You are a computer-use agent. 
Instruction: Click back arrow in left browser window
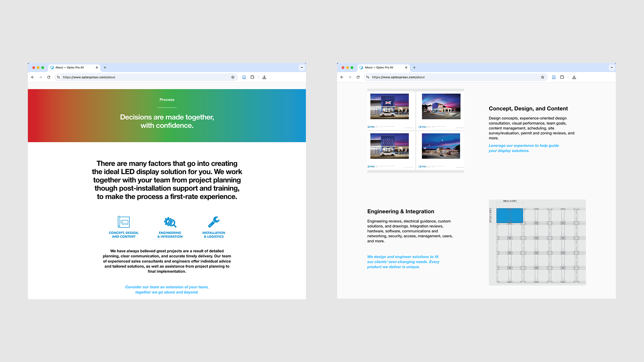[33, 77]
